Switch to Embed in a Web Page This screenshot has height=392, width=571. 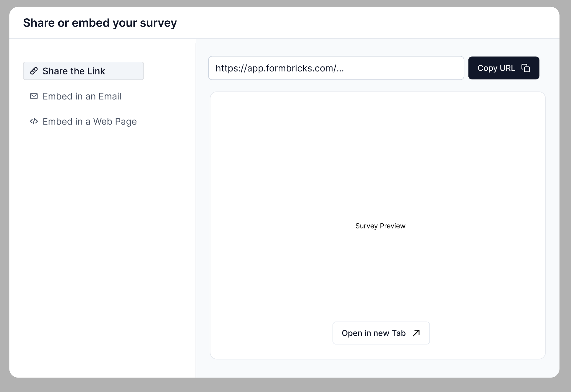click(90, 121)
